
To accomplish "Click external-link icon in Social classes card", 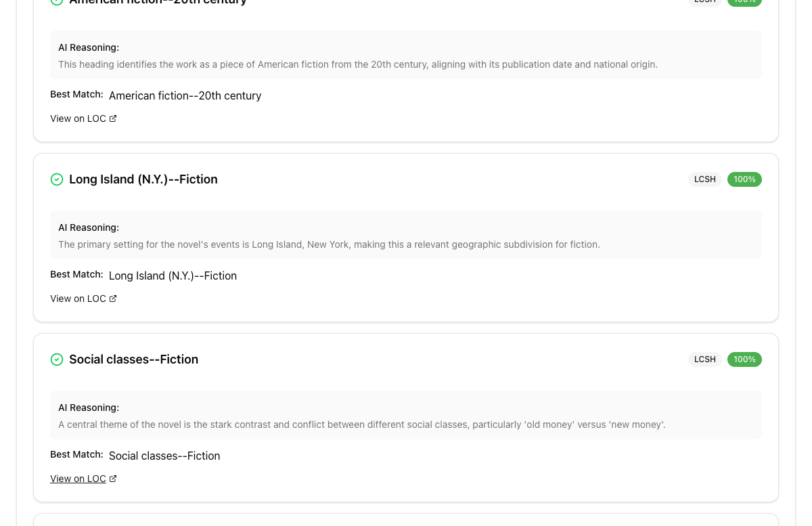I will pos(113,479).
